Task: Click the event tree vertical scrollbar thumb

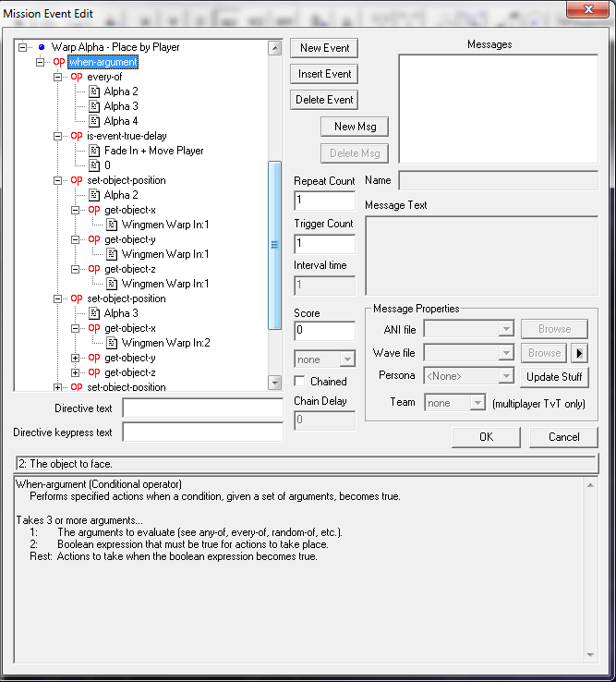Action: tap(274, 245)
